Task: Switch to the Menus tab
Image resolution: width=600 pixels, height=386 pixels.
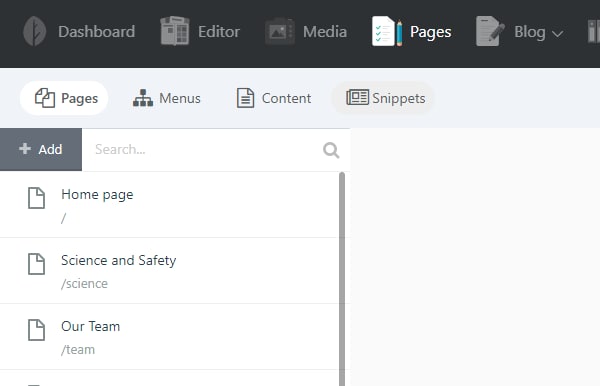Action: pos(166,98)
